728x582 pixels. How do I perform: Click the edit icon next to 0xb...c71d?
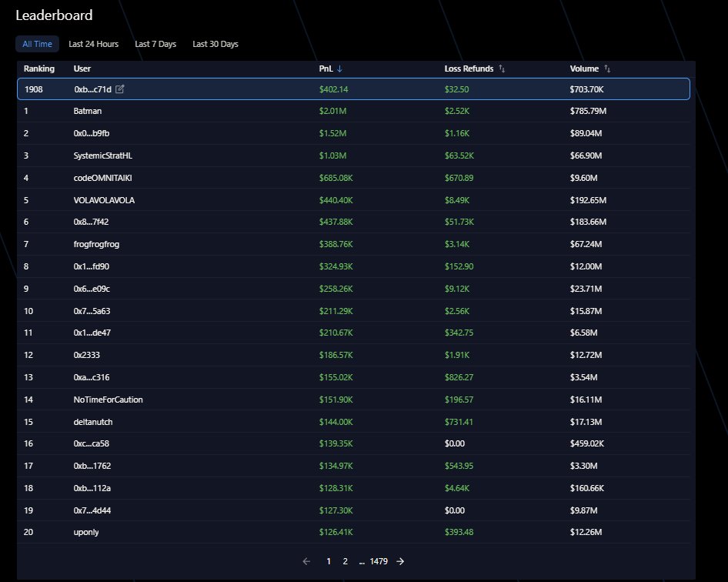[120, 89]
